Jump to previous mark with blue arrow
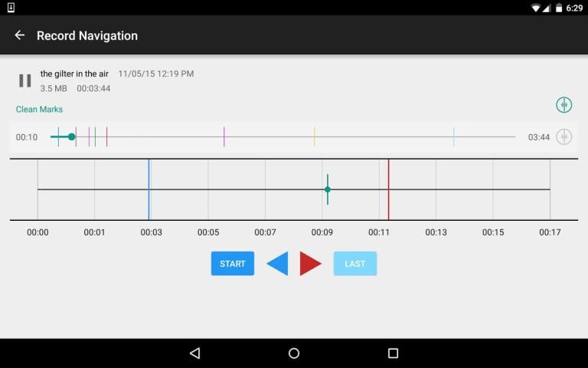Viewport: 588px width, 368px height. click(x=277, y=264)
